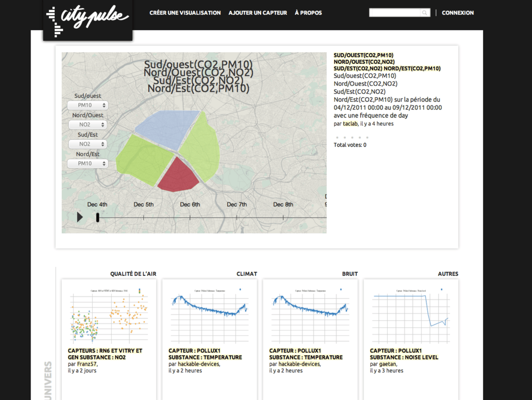Click the CONNEXION login link

pos(458,13)
